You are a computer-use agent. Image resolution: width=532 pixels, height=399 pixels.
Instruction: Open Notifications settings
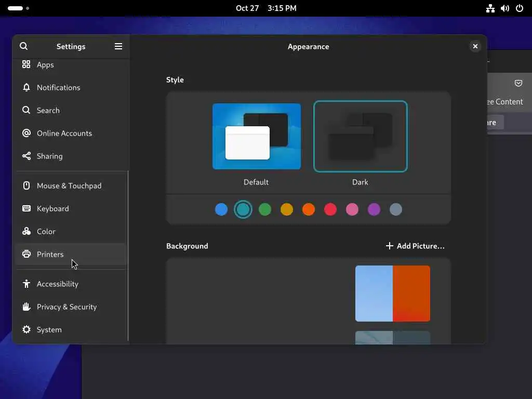[71, 87]
